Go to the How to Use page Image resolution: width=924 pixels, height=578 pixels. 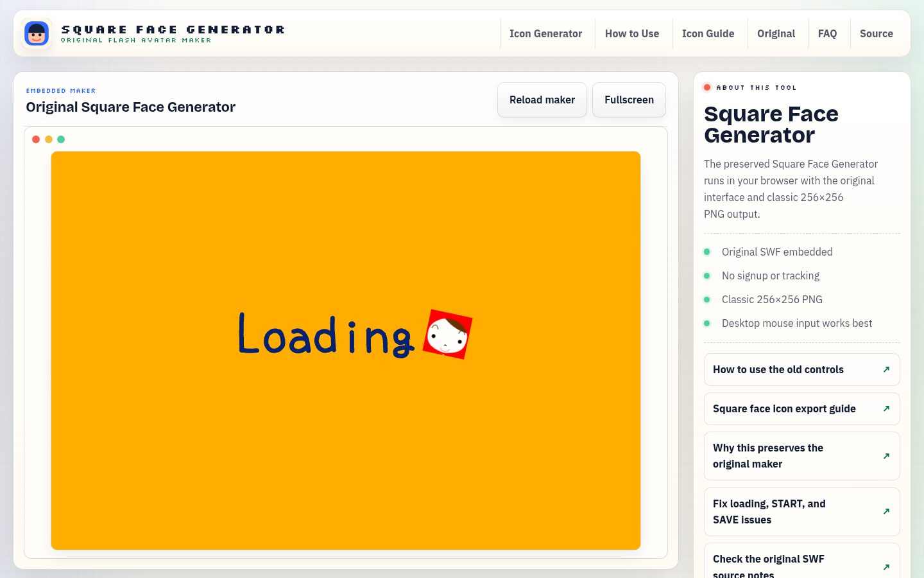coord(632,33)
